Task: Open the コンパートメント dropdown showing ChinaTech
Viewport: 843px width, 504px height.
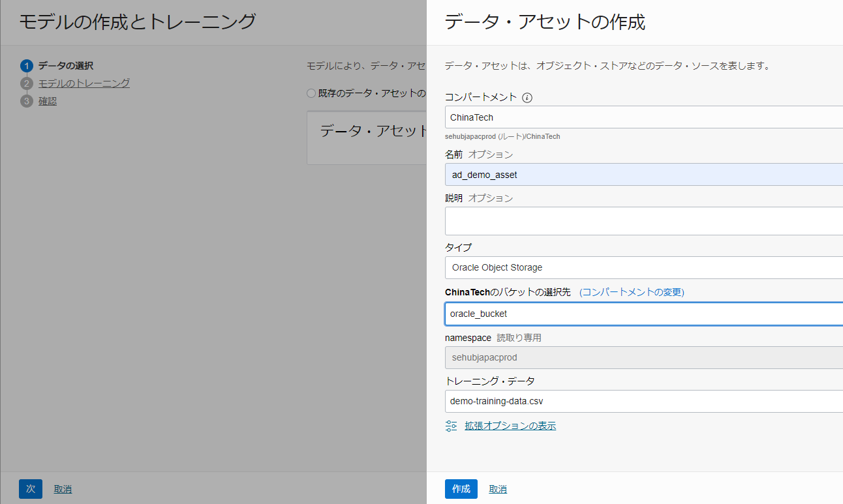Action: 643,117
